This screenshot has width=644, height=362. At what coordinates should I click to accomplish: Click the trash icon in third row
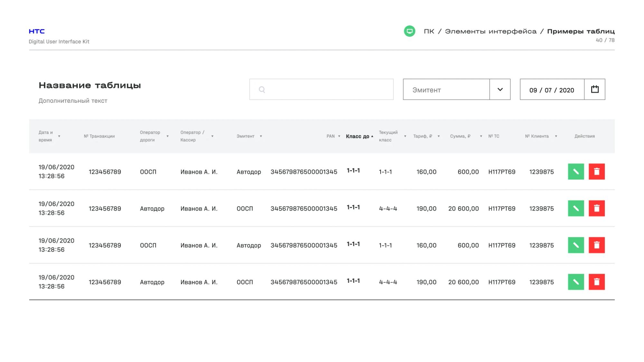(x=597, y=245)
